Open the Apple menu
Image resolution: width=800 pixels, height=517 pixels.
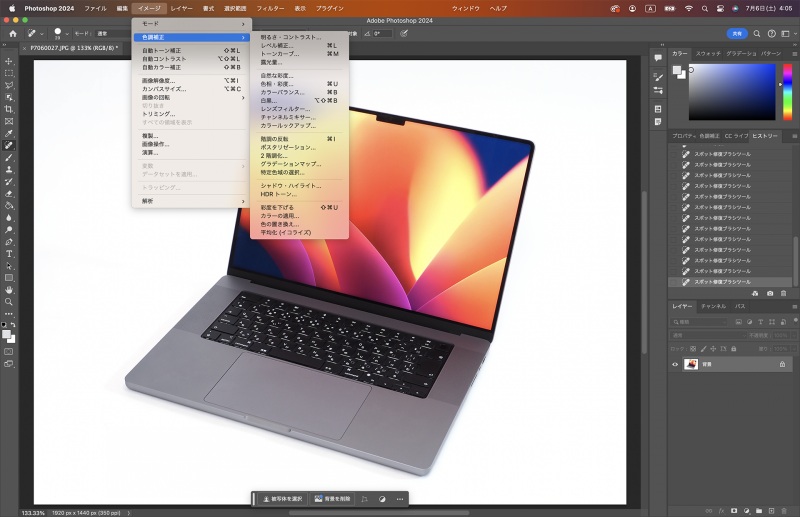click(12, 8)
